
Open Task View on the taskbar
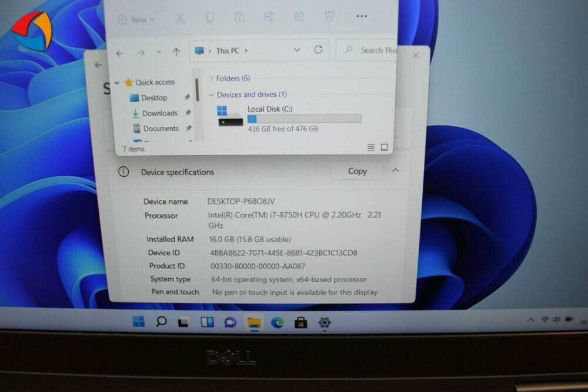click(183, 322)
